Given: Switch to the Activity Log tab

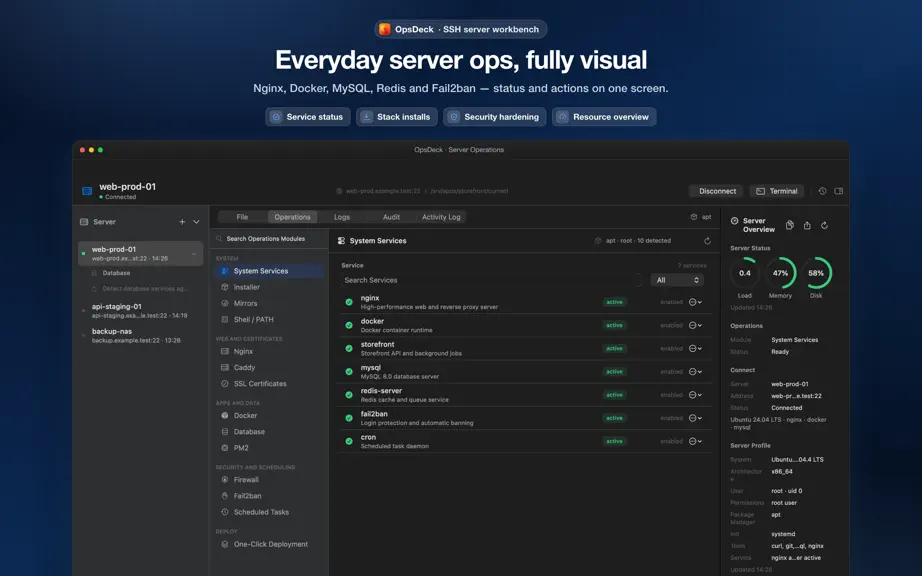Looking at the screenshot, I should point(441,217).
